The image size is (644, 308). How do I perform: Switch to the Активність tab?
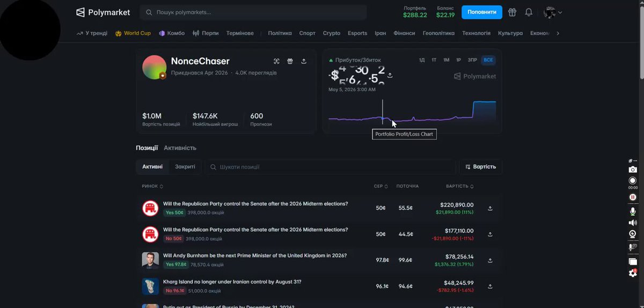[x=180, y=148]
